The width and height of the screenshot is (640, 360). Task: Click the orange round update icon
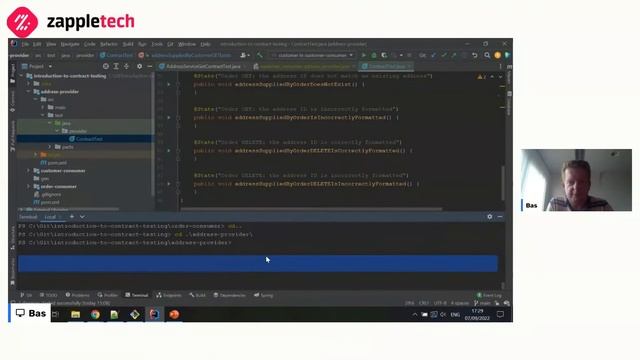click(497, 55)
